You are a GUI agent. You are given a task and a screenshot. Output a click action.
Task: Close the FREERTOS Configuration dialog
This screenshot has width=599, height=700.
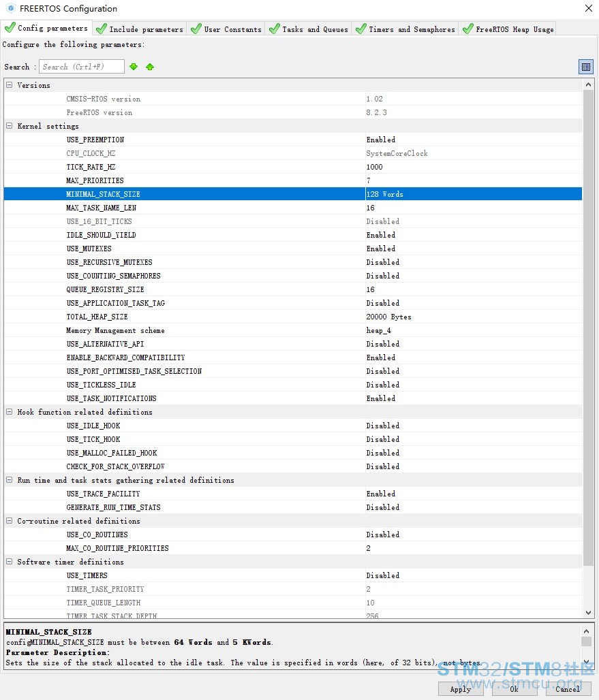coord(589,8)
